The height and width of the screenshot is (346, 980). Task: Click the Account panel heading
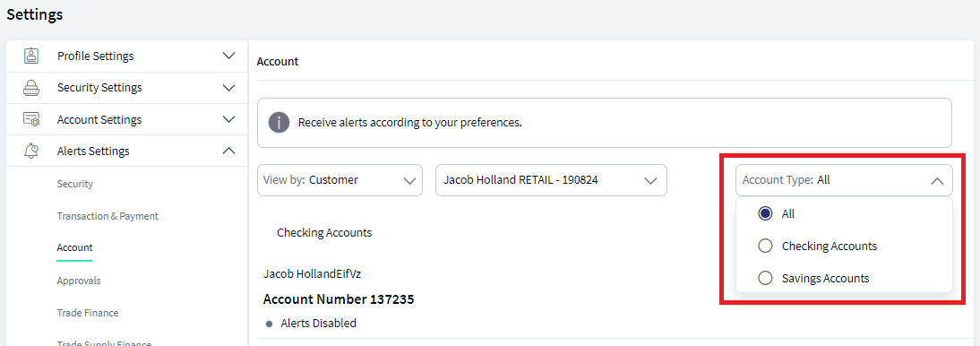click(278, 61)
